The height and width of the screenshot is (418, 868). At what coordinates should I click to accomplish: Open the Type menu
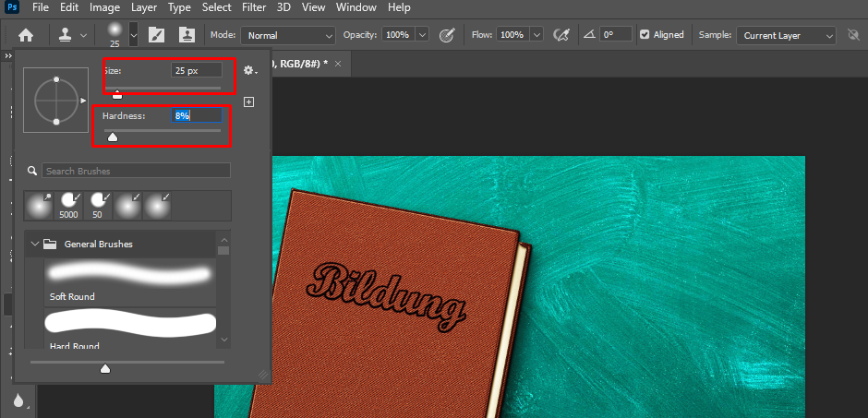179,7
